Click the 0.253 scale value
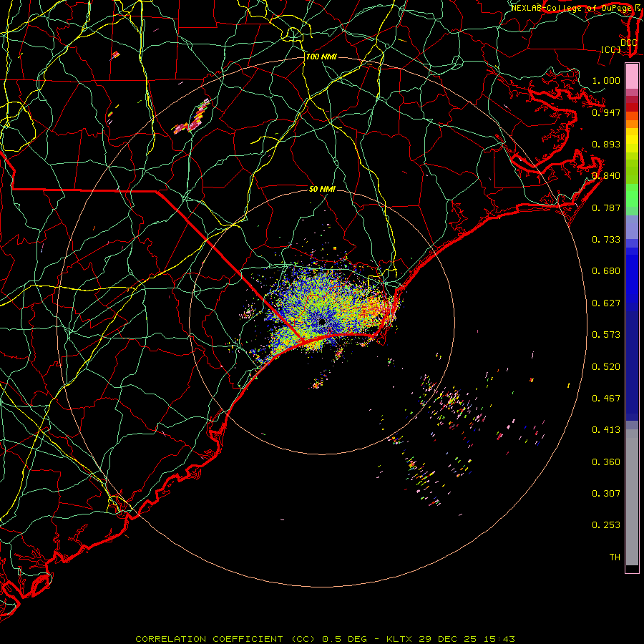 point(606,525)
